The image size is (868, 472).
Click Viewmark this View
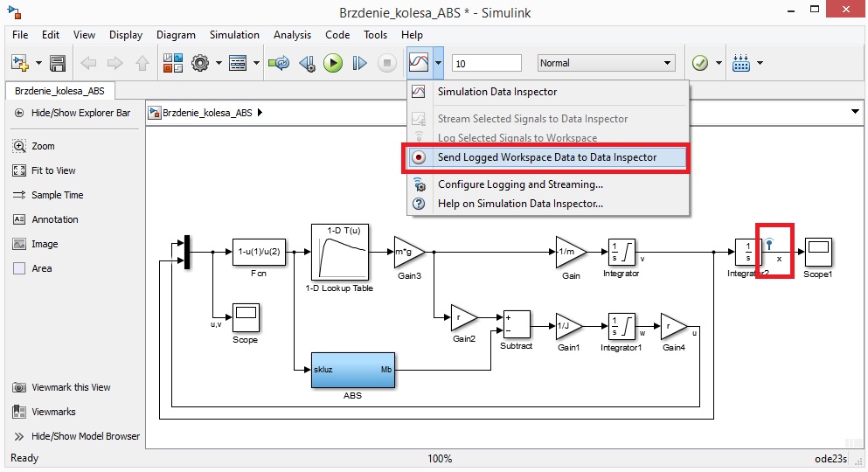pos(62,387)
